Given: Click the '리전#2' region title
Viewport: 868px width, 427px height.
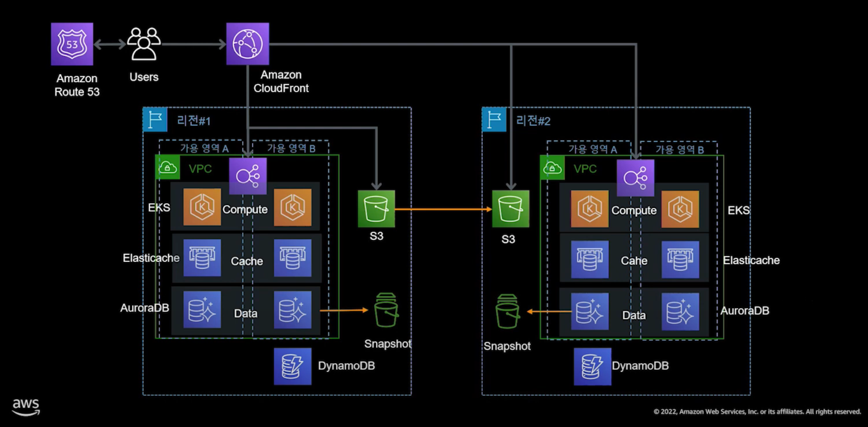Looking at the screenshot, I should click(533, 121).
